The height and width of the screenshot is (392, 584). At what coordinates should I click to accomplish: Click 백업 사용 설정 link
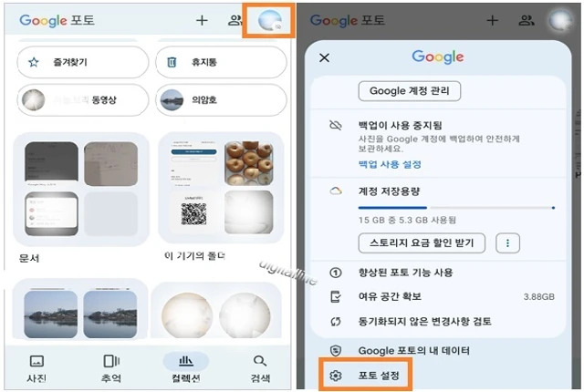click(390, 164)
